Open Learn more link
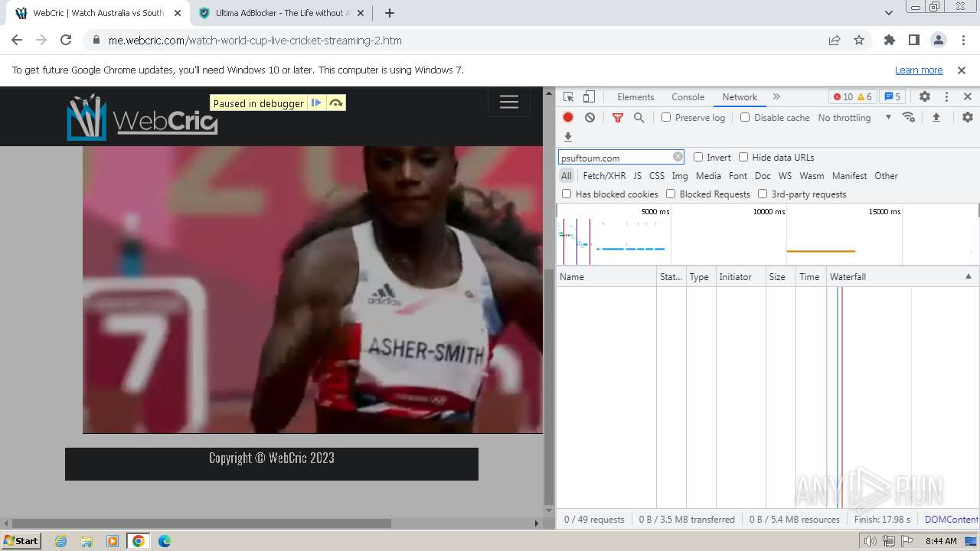The width and height of the screenshot is (980, 551). (x=919, y=70)
